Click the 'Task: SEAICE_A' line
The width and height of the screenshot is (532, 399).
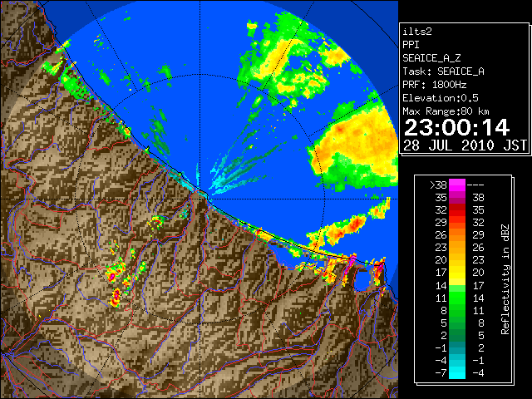tap(443, 71)
